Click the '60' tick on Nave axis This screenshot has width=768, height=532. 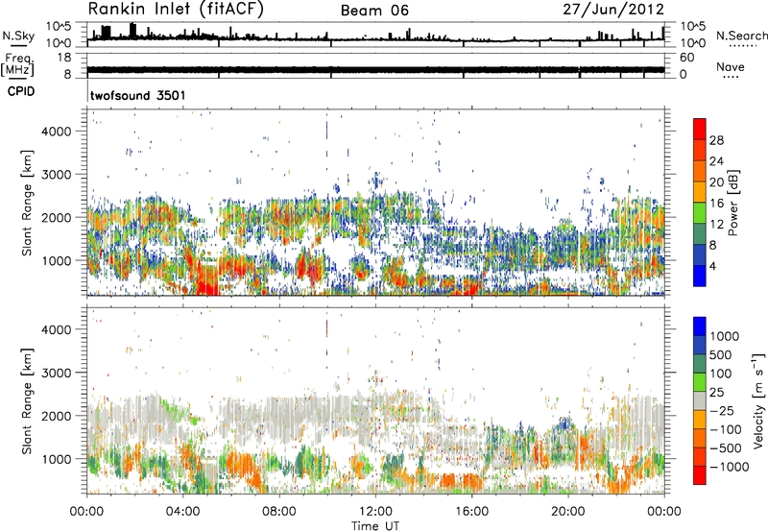point(686,58)
